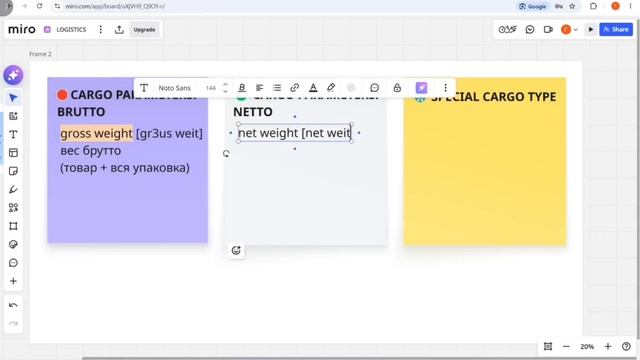Open Chrome profile avatar
The image size is (640, 360).
[x=616, y=6]
